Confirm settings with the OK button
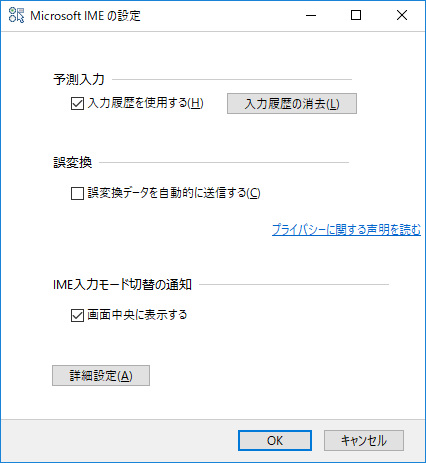 (275, 441)
